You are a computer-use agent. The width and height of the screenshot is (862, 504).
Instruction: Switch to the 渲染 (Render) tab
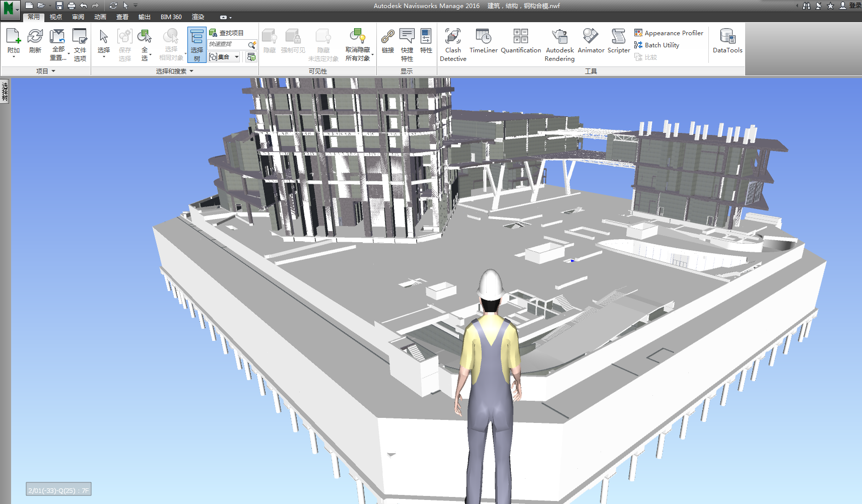pos(198,17)
